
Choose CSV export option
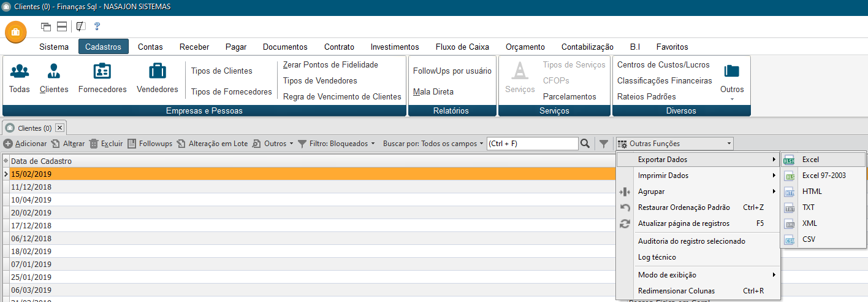click(x=809, y=239)
